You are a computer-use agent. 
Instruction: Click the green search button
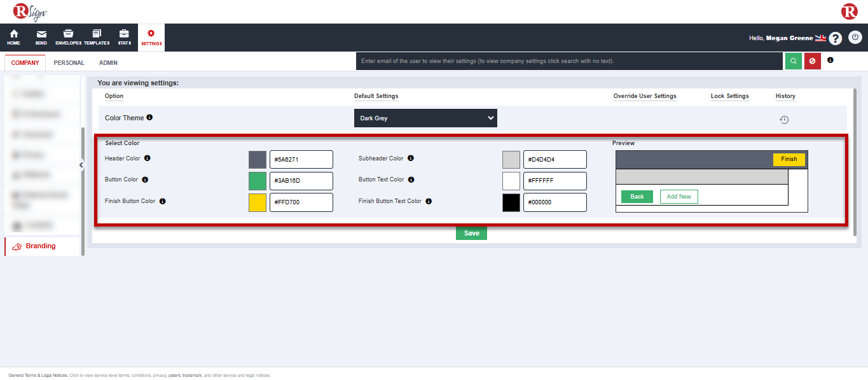coord(793,61)
